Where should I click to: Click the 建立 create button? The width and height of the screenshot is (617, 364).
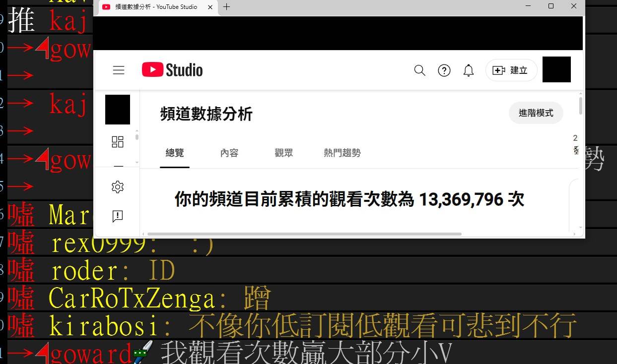click(x=511, y=70)
